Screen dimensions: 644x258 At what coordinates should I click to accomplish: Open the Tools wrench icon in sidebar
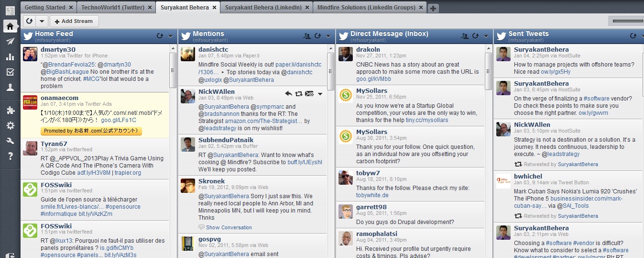pos(10,141)
